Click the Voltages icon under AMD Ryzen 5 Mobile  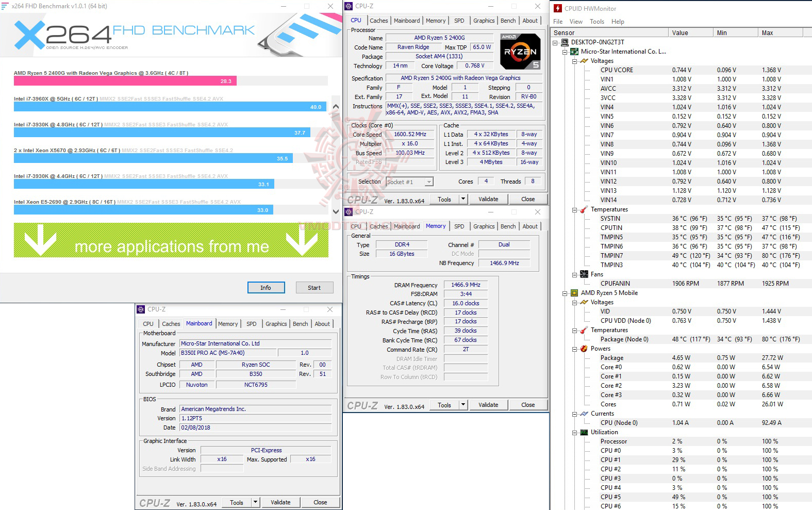tap(584, 302)
